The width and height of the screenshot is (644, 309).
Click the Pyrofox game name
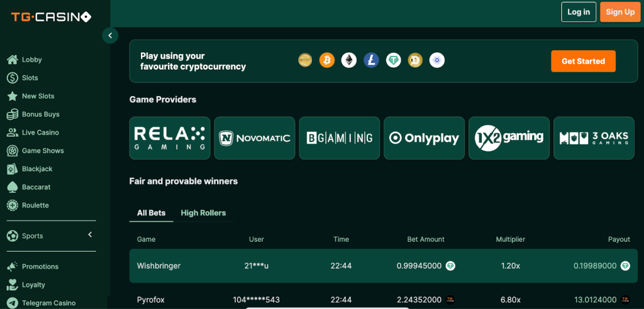coord(151,300)
